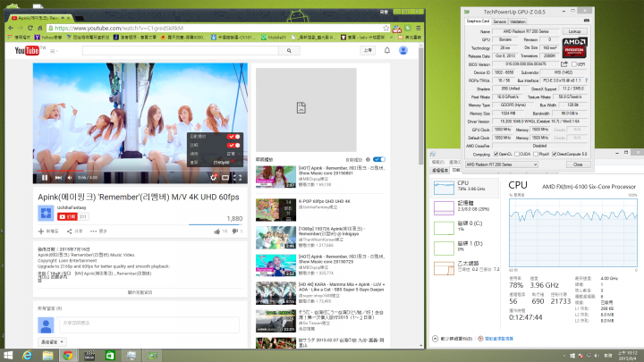Open the GPU selection dropdown in GPU-Z
This screenshot has width=644, height=362.
(501, 164)
